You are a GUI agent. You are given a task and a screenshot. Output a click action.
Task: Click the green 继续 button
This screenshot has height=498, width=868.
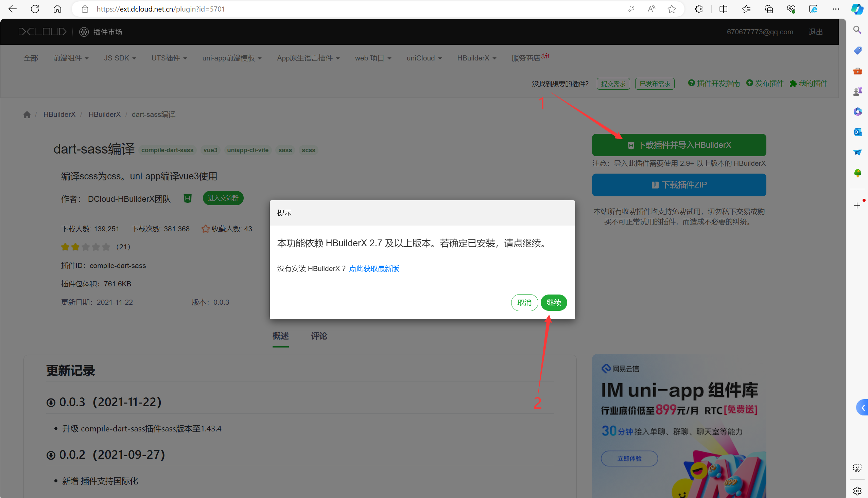pyautogui.click(x=554, y=303)
